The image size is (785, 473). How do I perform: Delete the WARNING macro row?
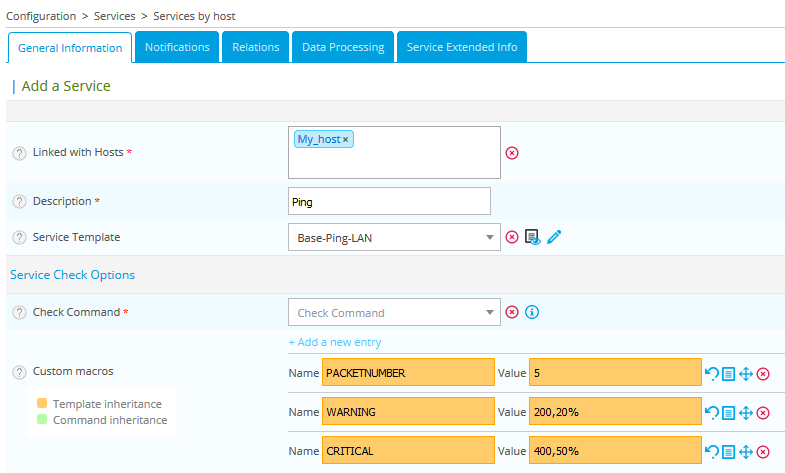(x=763, y=412)
